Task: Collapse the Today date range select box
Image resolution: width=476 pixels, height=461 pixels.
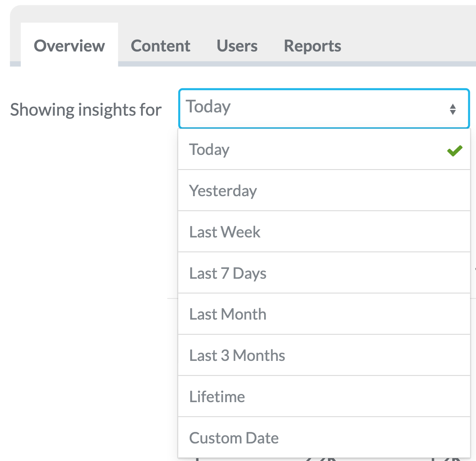Action: tap(324, 109)
